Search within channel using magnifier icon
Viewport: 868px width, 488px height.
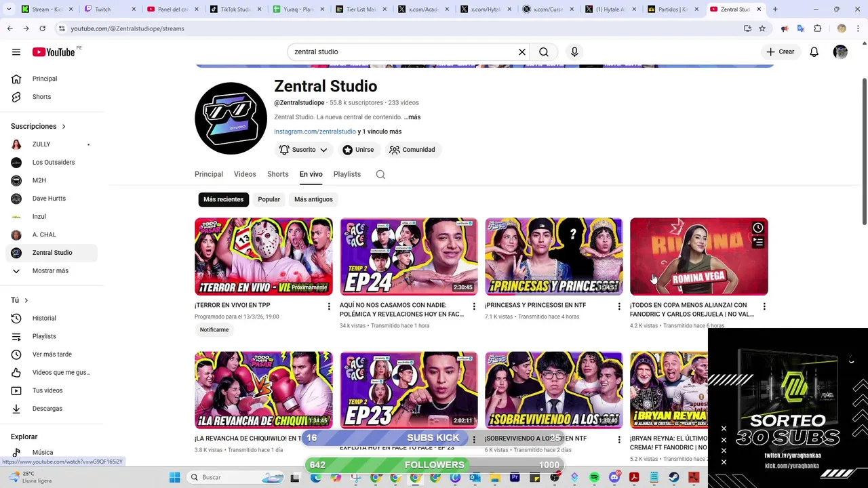(x=380, y=174)
